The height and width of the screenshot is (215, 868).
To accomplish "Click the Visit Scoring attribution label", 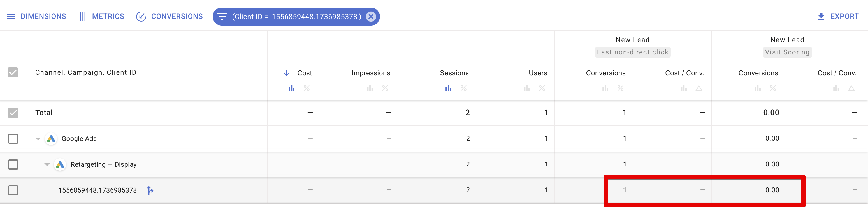I will pos(787,52).
